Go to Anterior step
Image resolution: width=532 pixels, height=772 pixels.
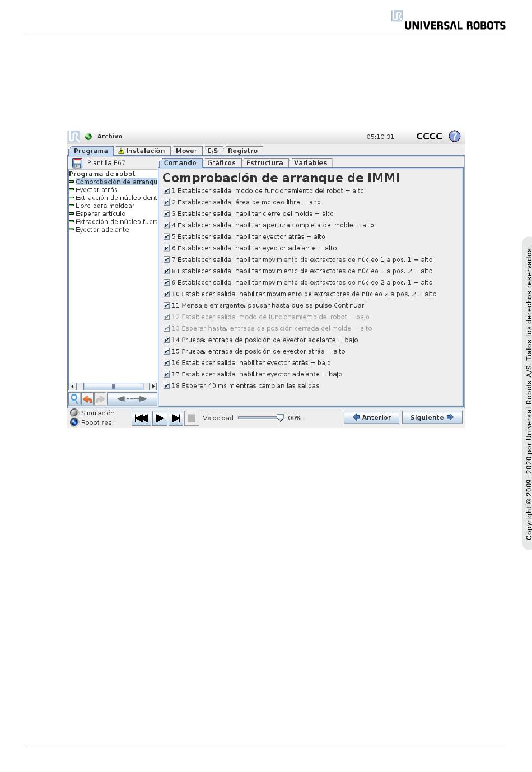(x=371, y=417)
